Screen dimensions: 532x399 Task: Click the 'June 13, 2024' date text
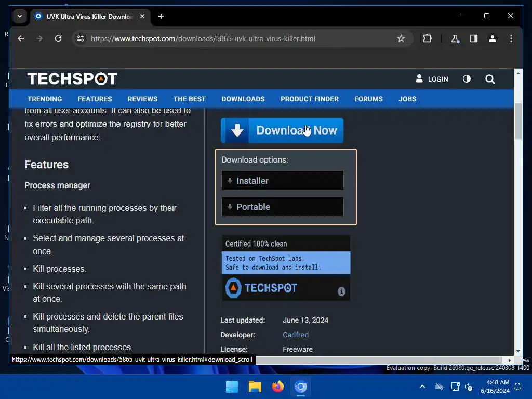305,320
